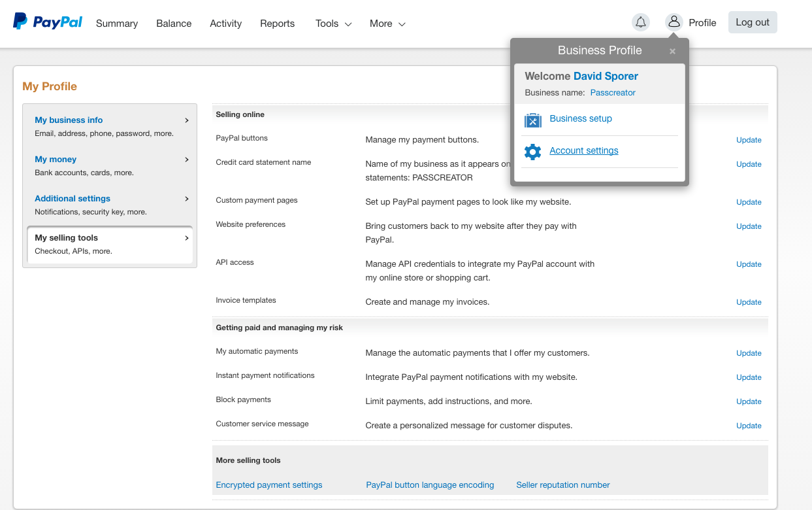Screen dimensions: 812x510
Task: Open PayPal button language encoding link
Action: pos(430,485)
